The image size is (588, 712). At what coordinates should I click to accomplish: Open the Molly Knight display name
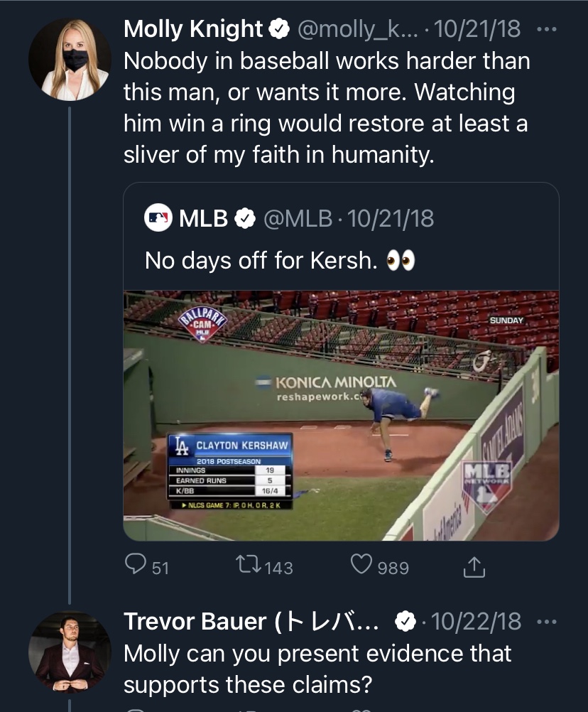(192, 30)
